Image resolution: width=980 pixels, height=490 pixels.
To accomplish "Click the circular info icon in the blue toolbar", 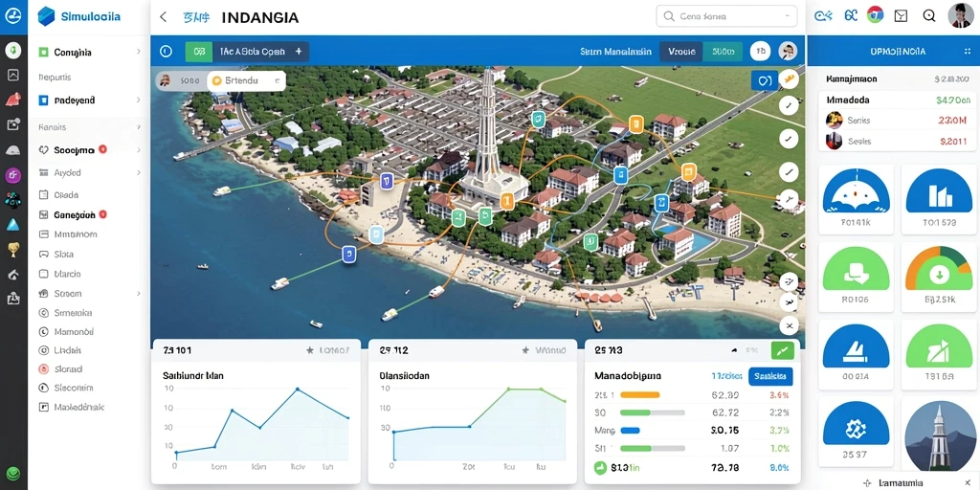I will (166, 52).
